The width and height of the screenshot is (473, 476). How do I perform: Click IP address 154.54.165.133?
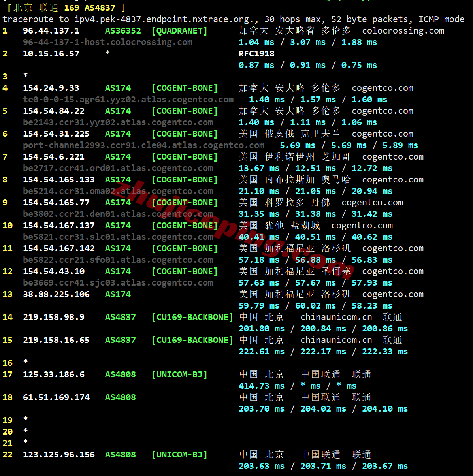pos(59,180)
